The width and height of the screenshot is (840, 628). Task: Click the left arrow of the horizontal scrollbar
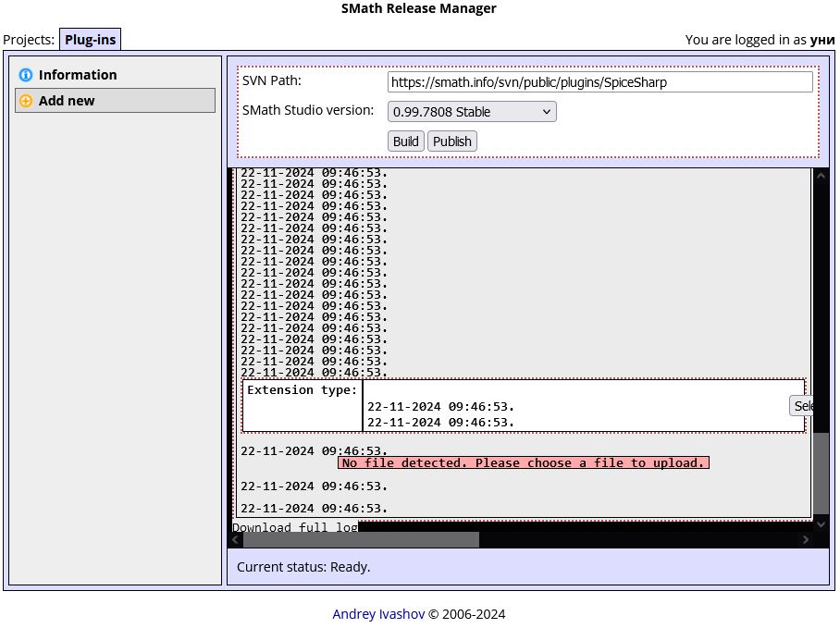pyautogui.click(x=234, y=539)
